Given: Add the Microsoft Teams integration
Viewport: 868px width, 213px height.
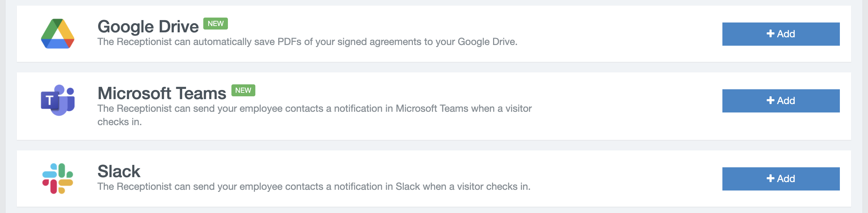Looking at the screenshot, I should 781,101.
